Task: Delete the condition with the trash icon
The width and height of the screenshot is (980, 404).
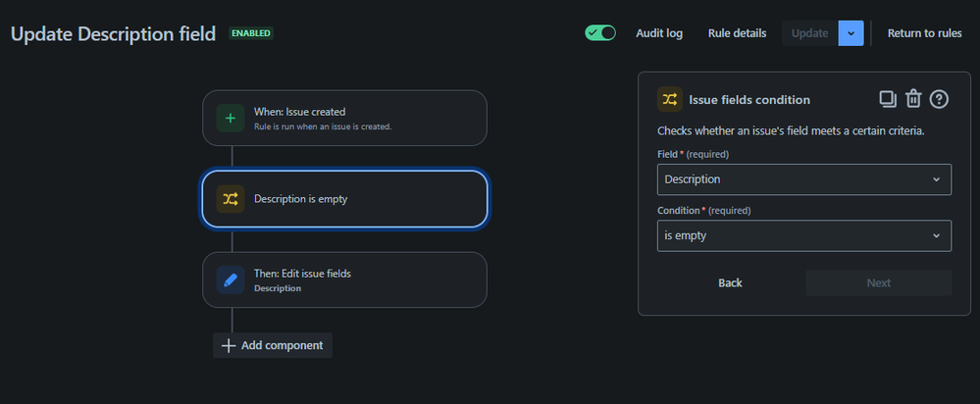Action: pos(913,98)
